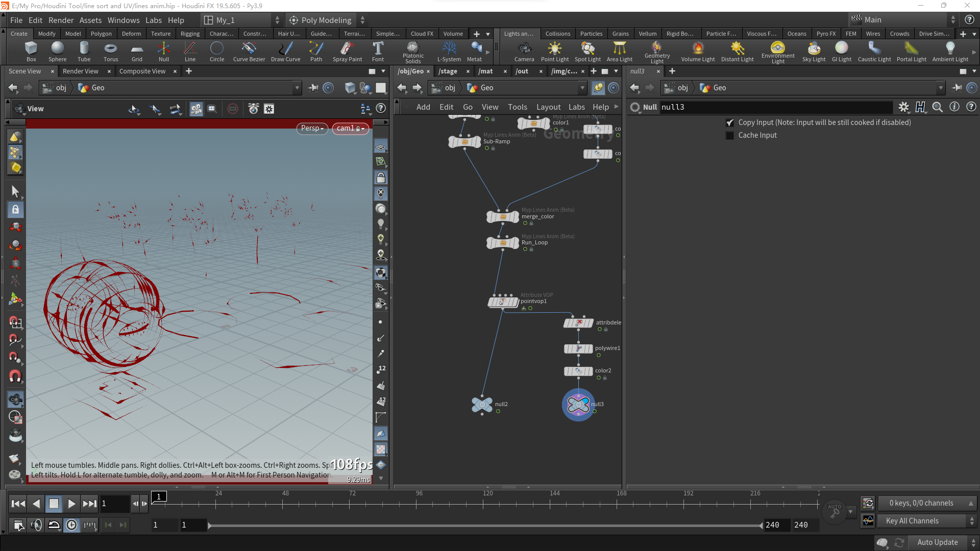
Task: Add a Portal Light from the shelf
Action: [x=912, y=52]
